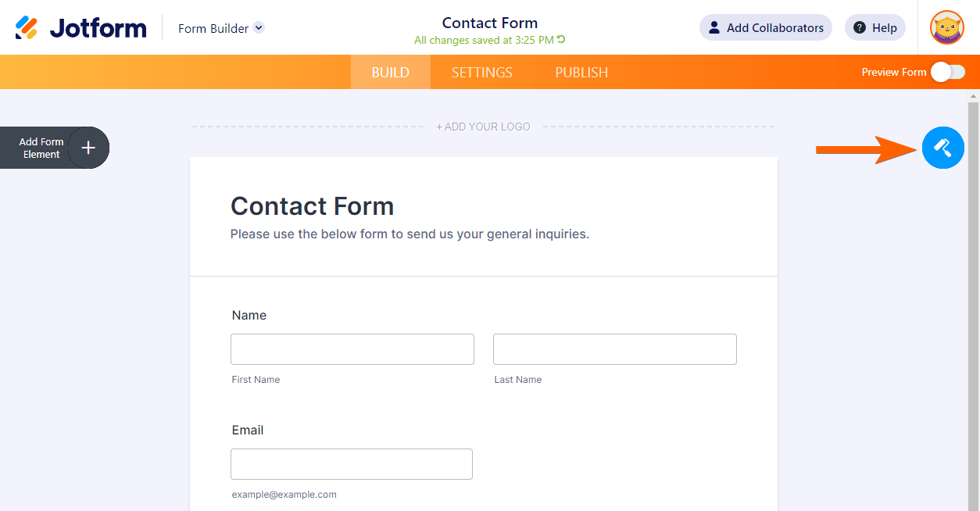Image resolution: width=980 pixels, height=511 pixels.
Task: Click the Contact Form title at top
Action: [489, 23]
